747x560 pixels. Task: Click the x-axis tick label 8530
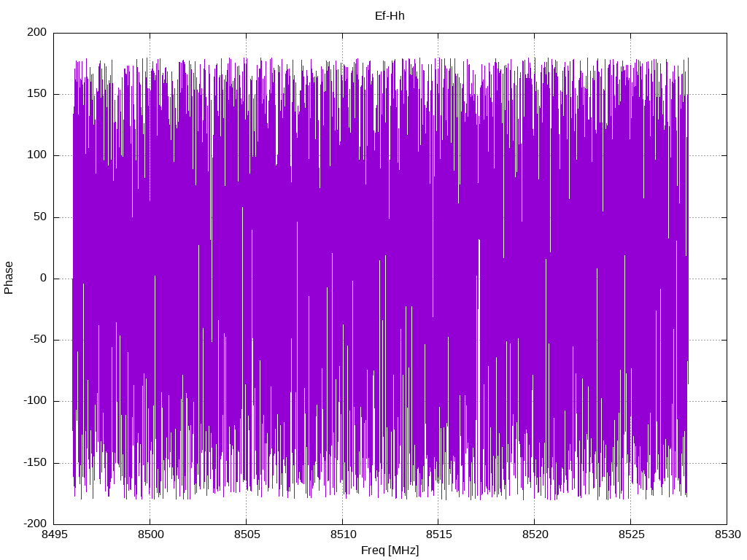pyautogui.click(x=727, y=534)
